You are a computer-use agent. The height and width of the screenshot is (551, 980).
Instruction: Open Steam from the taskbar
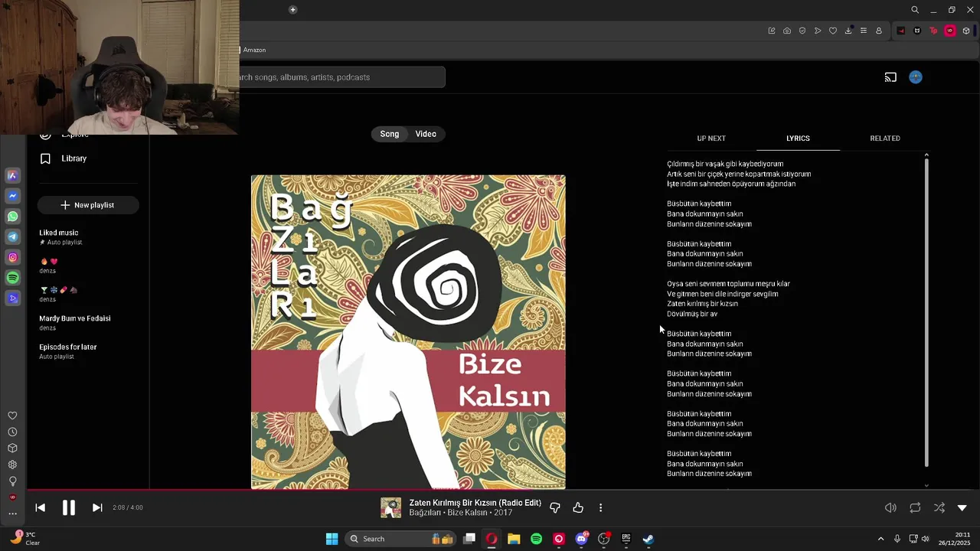pyautogui.click(x=648, y=539)
